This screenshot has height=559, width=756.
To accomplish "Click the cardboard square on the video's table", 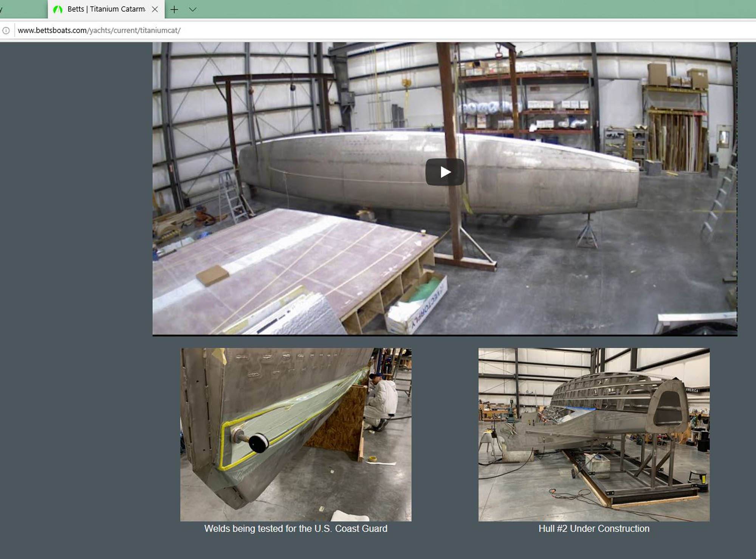I will coord(212,275).
